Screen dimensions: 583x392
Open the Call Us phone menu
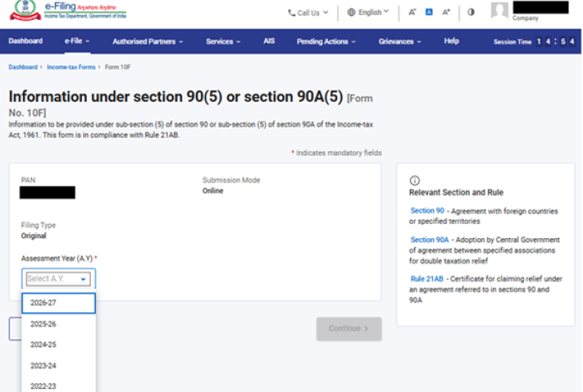[308, 13]
